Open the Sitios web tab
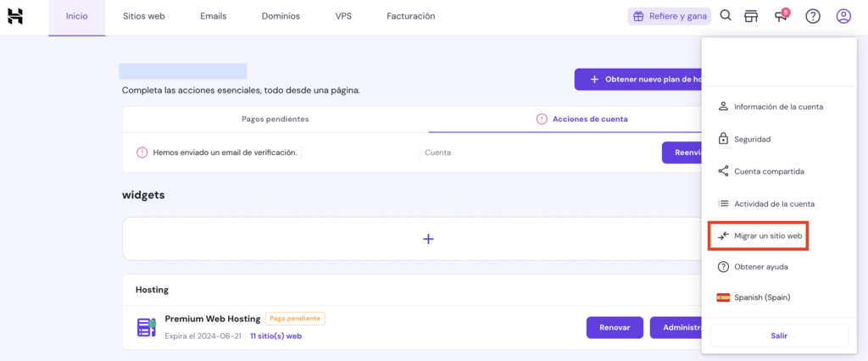 [143, 16]
